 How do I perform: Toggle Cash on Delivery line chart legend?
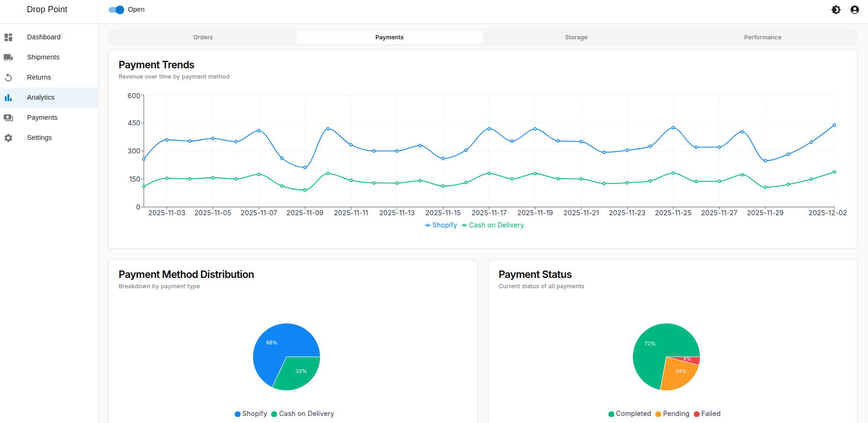[493, 225]
